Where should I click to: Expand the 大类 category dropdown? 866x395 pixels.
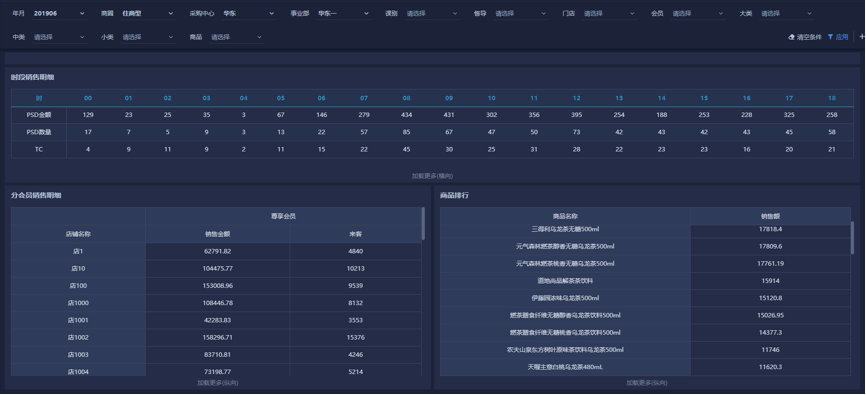[786, 13]
